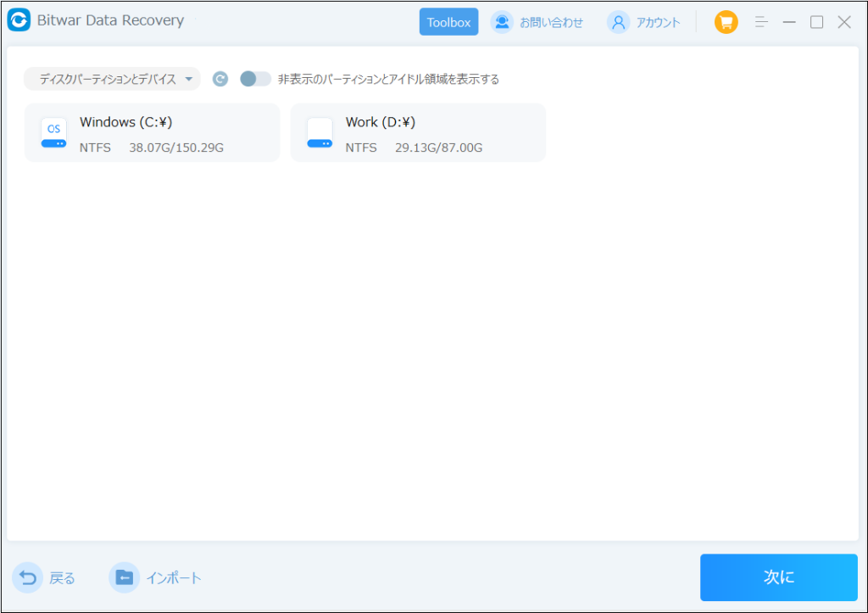Click the お問い合わせ support icon
The height and width of the screenshot is (613, 868).
pos(502,23)
